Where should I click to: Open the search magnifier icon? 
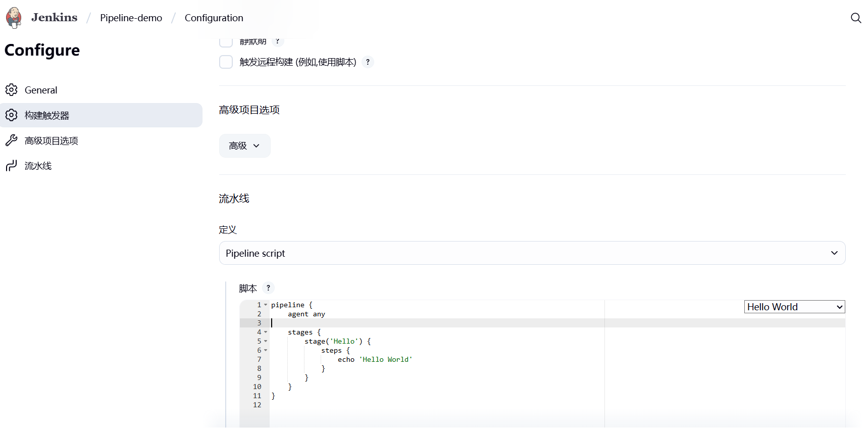click(x=855, y=18)
